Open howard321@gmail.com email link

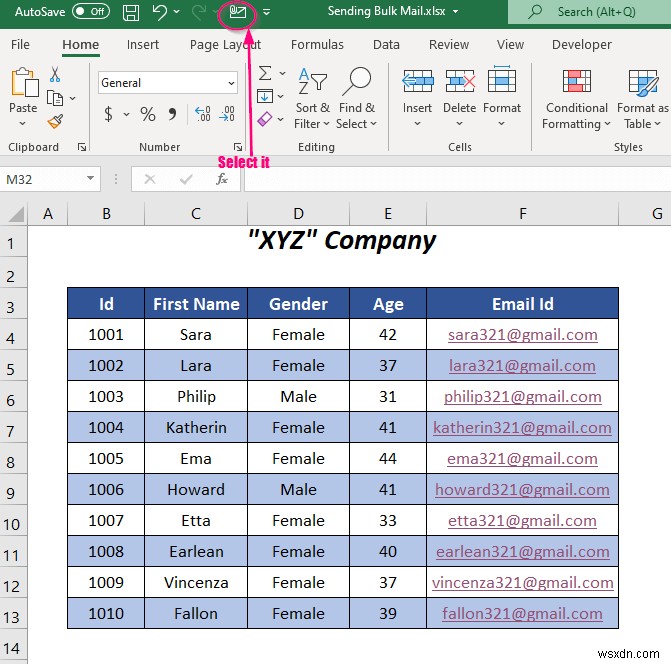(x=523, y=489)
